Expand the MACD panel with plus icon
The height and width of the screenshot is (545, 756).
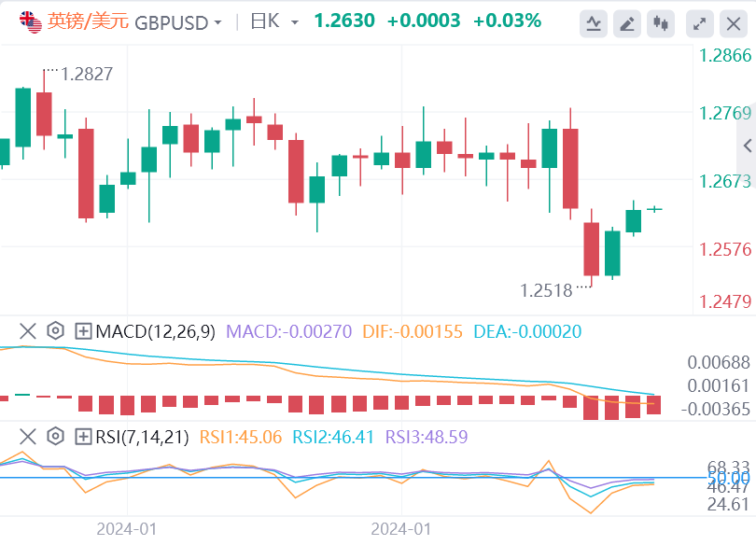(x=83, y=331)
